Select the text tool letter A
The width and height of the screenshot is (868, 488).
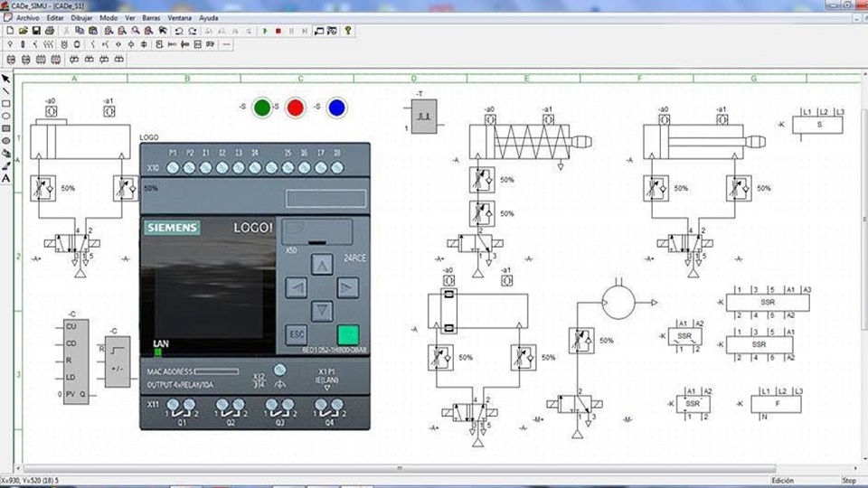click(6, 178)
